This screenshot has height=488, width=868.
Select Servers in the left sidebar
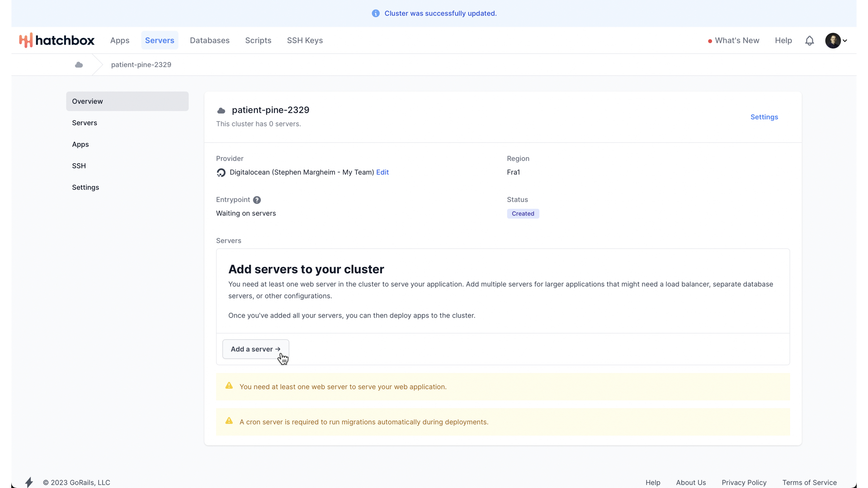point(85,123)
